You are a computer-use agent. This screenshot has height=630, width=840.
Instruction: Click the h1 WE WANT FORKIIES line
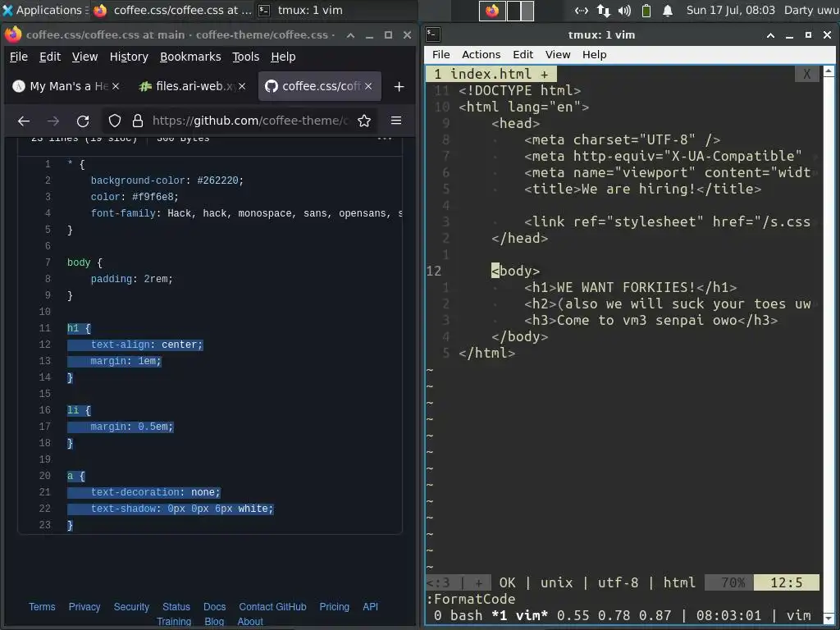(631, 287)
